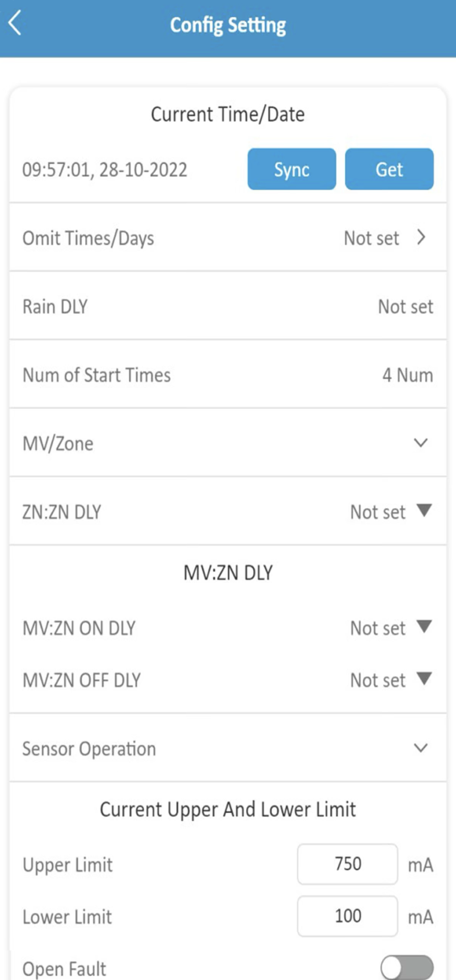Click the Lower Limit input field
456x980 pixels.
tap(347, 916)
